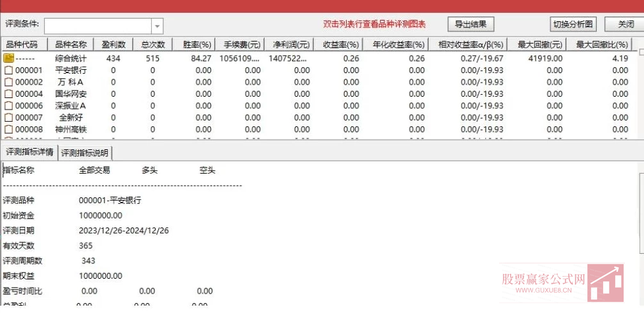Click the 期末权益 value 1000000.00
Screen dimensions: 644x323
pyautogui.click(x=101, y=276)
